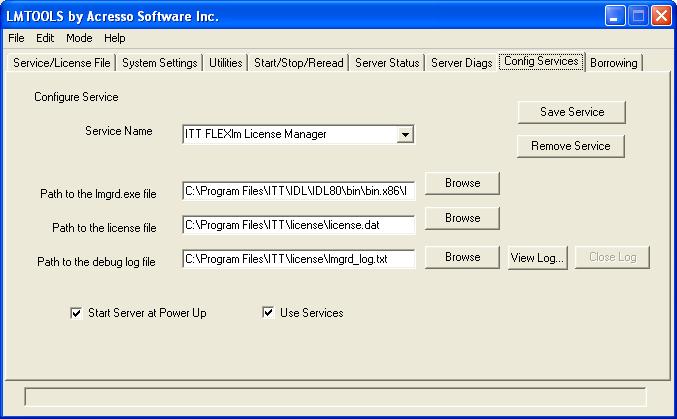Open the Borrowing tab

[x=614, y=63]
